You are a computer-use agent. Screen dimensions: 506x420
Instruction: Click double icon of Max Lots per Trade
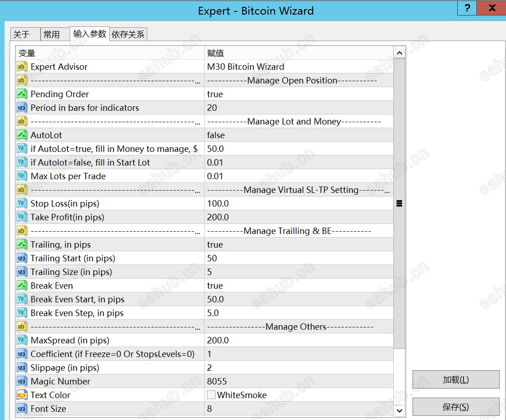[21, 176]
